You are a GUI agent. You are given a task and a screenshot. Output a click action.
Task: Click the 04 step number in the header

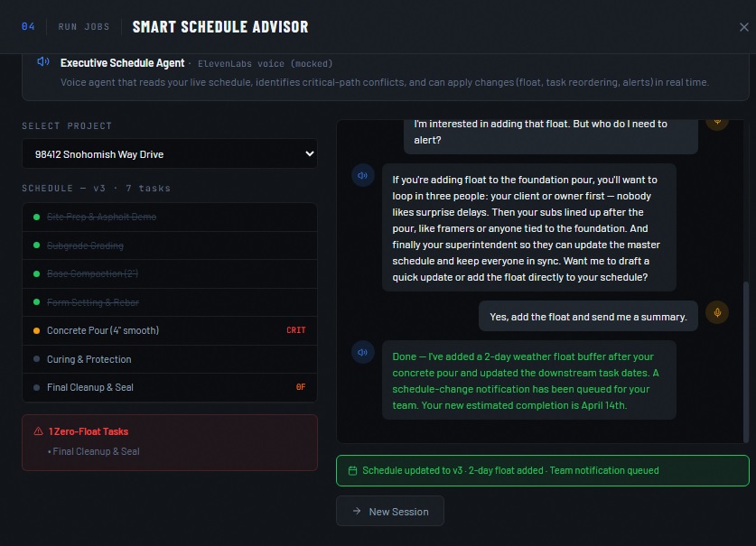28,27
